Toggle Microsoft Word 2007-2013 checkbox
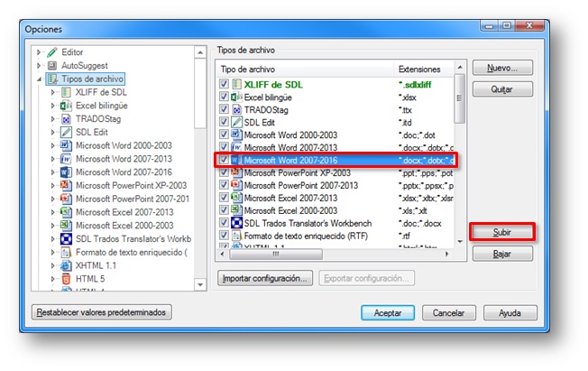This screenshot has height=371, width=588. [x=224, y=147]
